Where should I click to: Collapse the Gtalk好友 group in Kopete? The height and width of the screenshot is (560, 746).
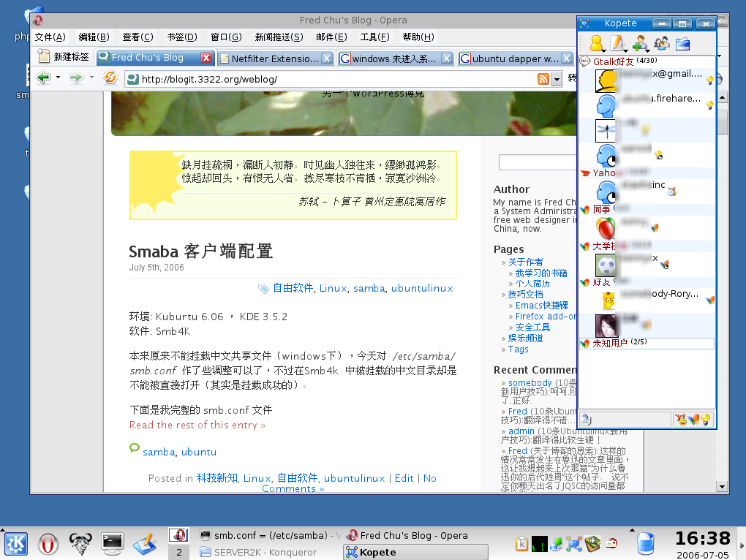[584, 61]
